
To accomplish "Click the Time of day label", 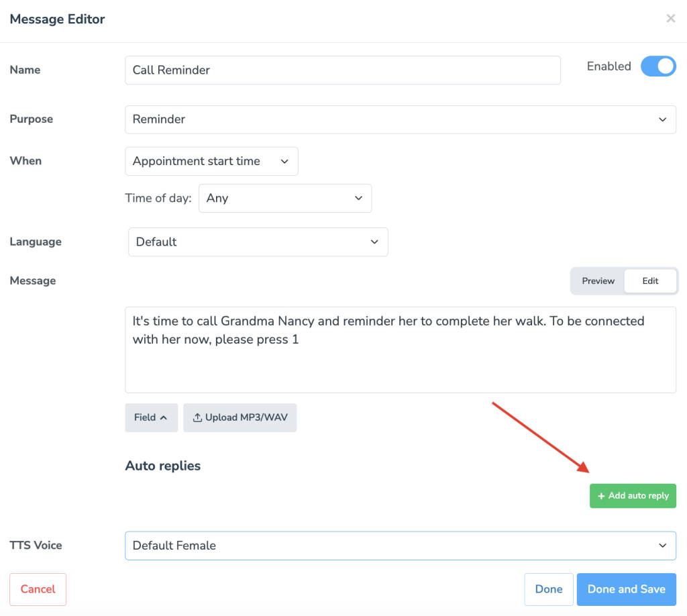I will click(x=158, y=199).
